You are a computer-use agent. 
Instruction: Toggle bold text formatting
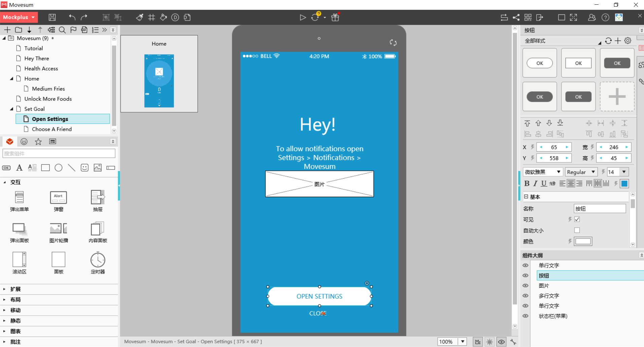coord(527,183)
